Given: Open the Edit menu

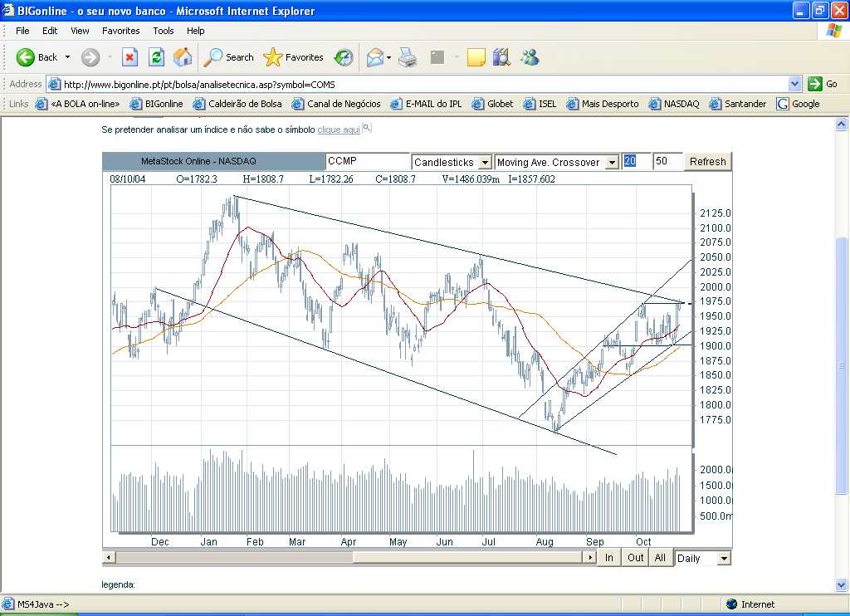Looking at the screenshot, I should 50,31.
